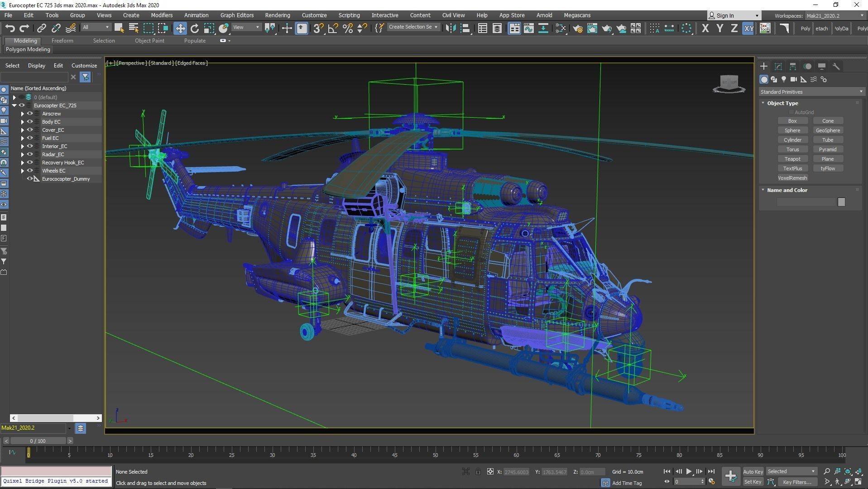Toggle the Selection Lock padlock
Viewport: 868px width, 489px height.
pyautogui.click(x=478, y=472)
